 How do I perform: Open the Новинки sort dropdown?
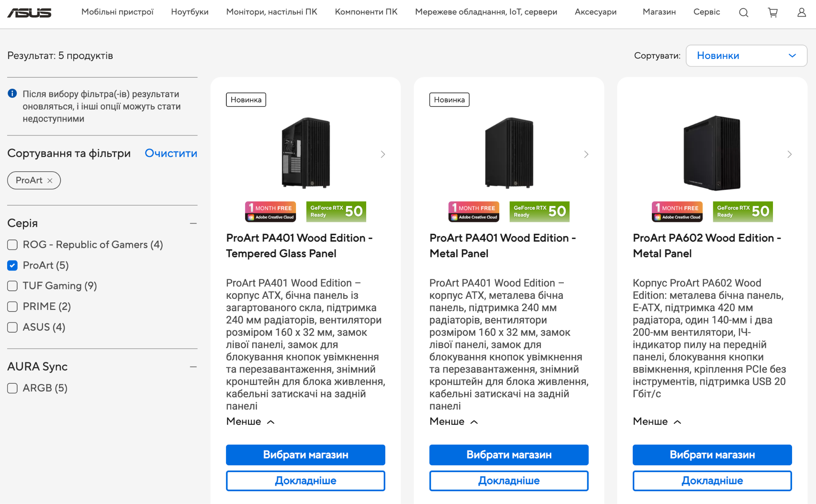pos(746,56)
